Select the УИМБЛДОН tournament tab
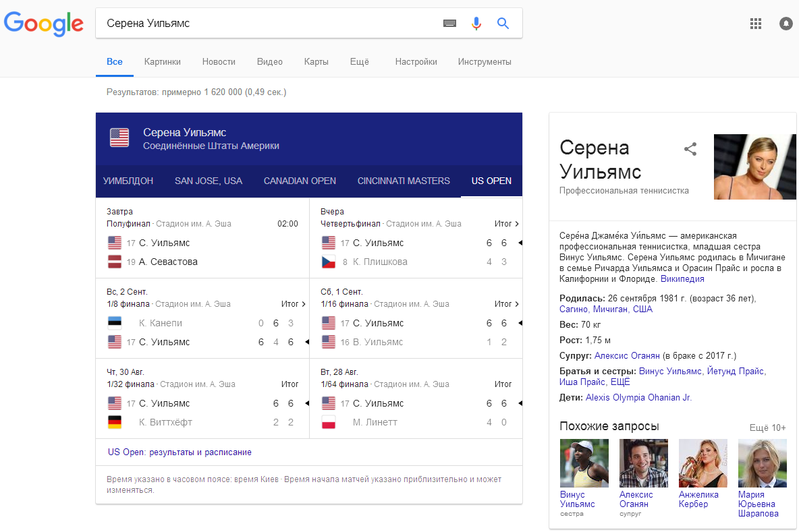799x532 pixels. pos(128,181)
